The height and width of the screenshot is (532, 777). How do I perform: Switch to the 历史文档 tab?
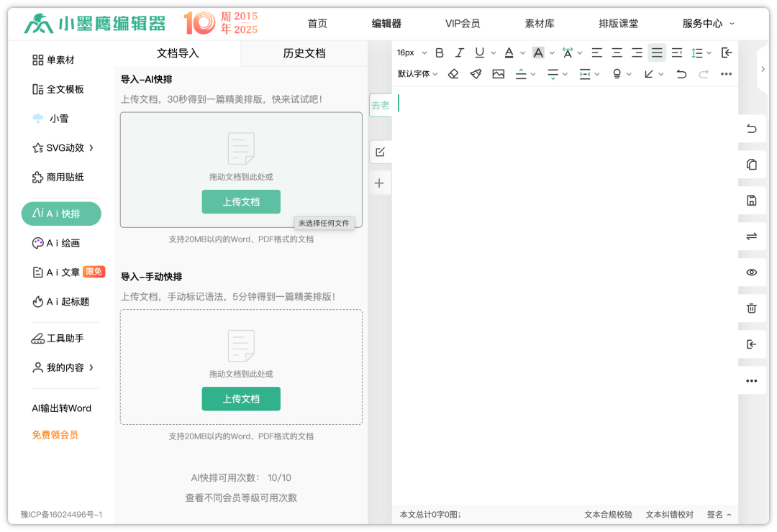(304, 53)
